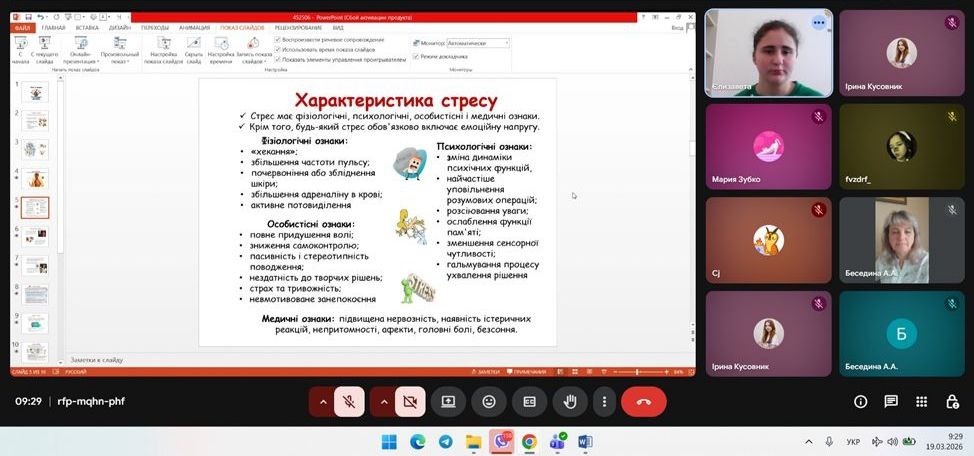Open the emoji reactions button
Image resolution: width=974 pixels, height=456 pixels.
pos(489,401)
